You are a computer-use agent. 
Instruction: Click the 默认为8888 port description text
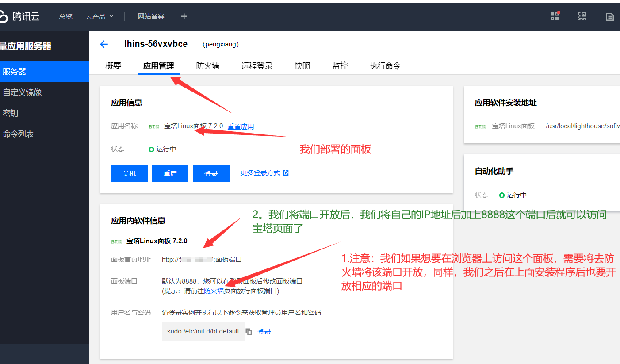232,281
